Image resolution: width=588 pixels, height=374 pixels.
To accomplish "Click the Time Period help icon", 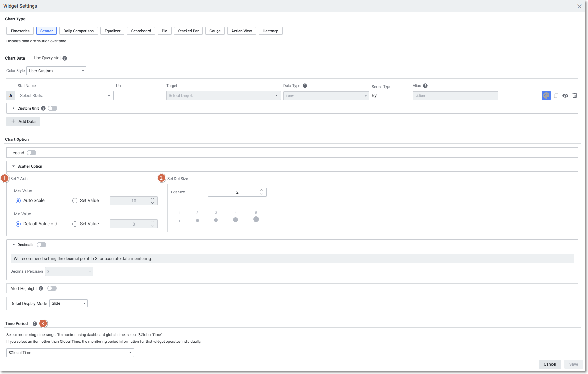I will [35, 324].
